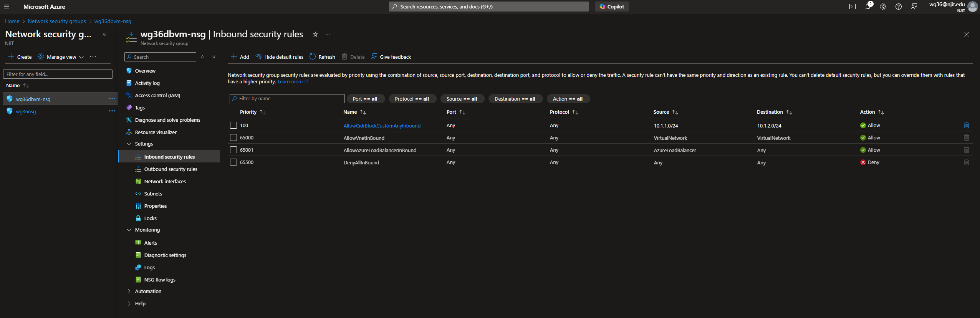Open the help question mark icon
The width and height of the screenshot is (980, 318).
coord(898,7)
